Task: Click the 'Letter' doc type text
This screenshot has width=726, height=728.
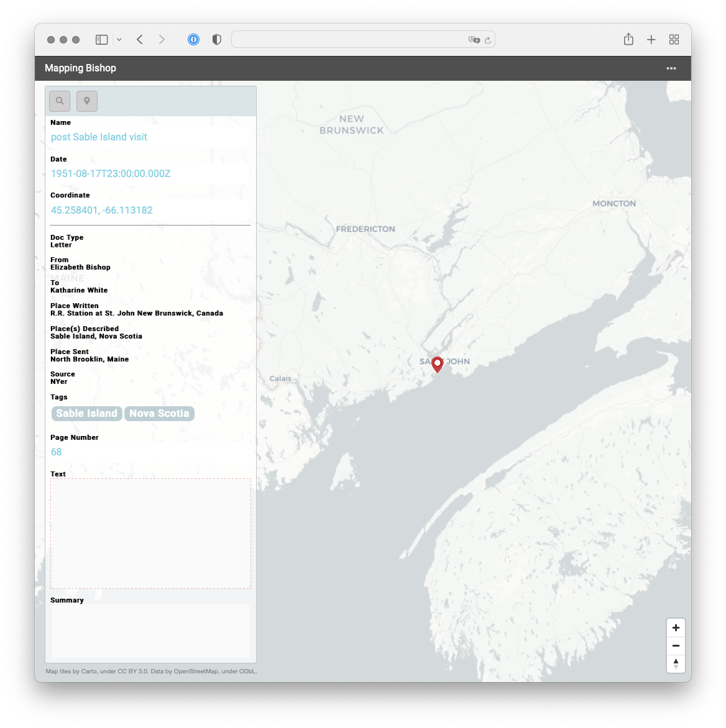Action: click(x=61, y=245)
